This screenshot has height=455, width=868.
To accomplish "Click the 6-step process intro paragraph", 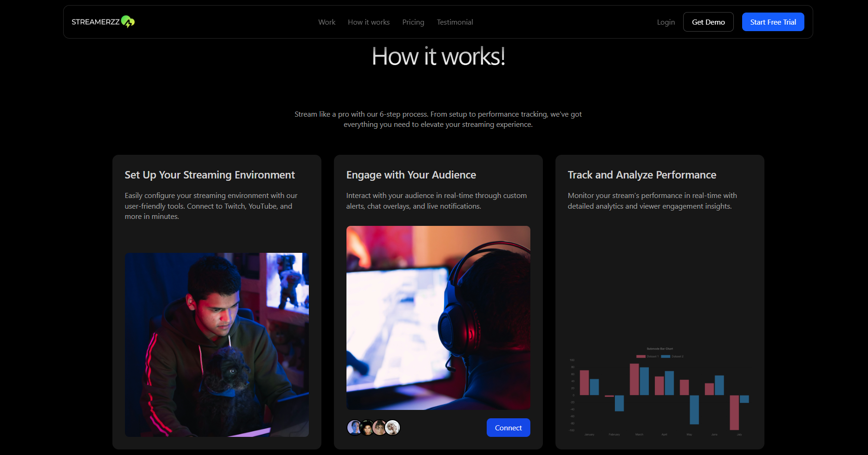I will [x=438, y=119].
